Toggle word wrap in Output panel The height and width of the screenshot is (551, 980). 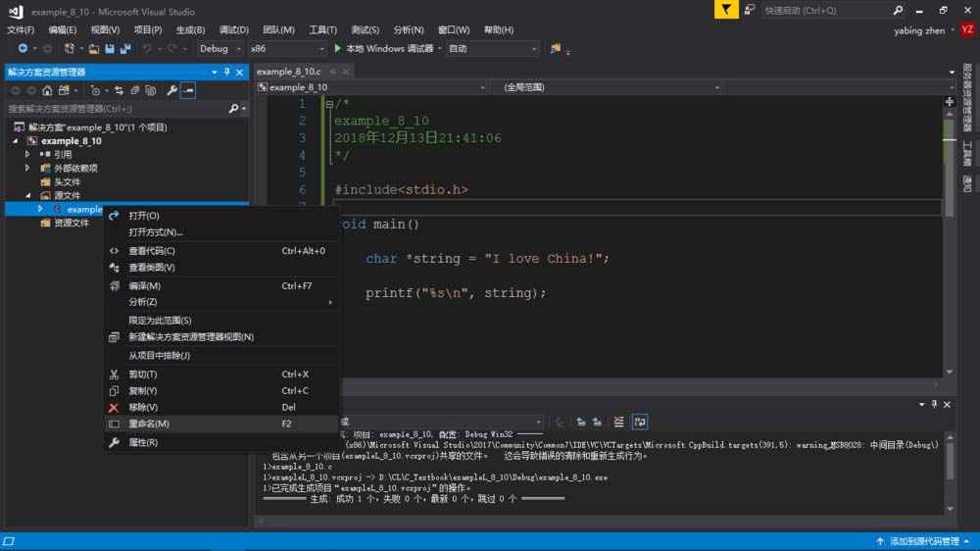pos(639,422)
